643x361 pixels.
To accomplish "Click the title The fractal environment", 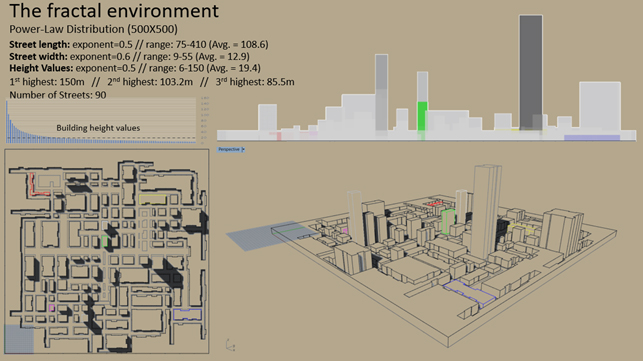I will pyautogui.click(x=114, y=11).
